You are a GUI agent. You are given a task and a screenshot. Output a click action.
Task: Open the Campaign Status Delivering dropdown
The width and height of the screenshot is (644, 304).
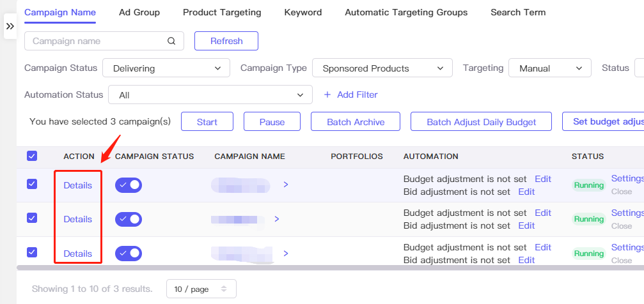(166, 68)
